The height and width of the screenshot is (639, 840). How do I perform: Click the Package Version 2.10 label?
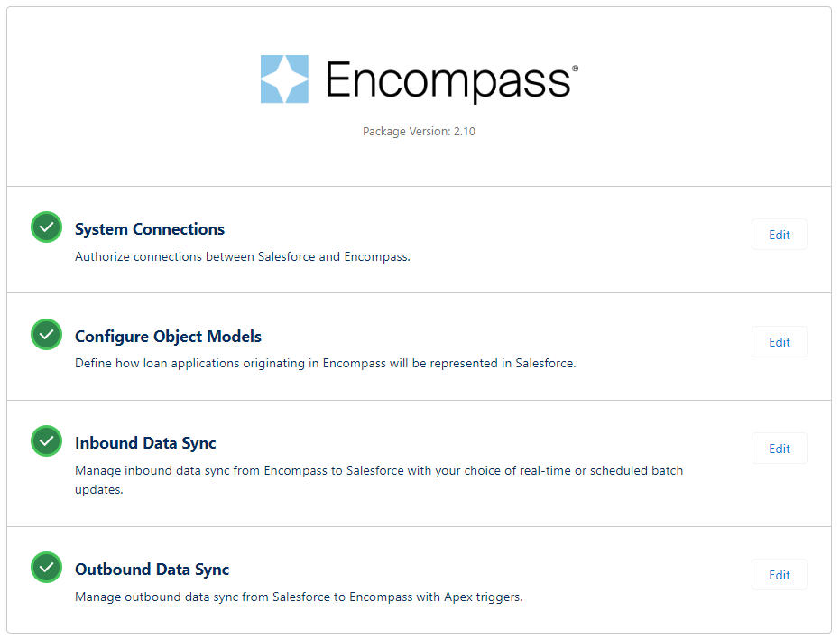419,132
